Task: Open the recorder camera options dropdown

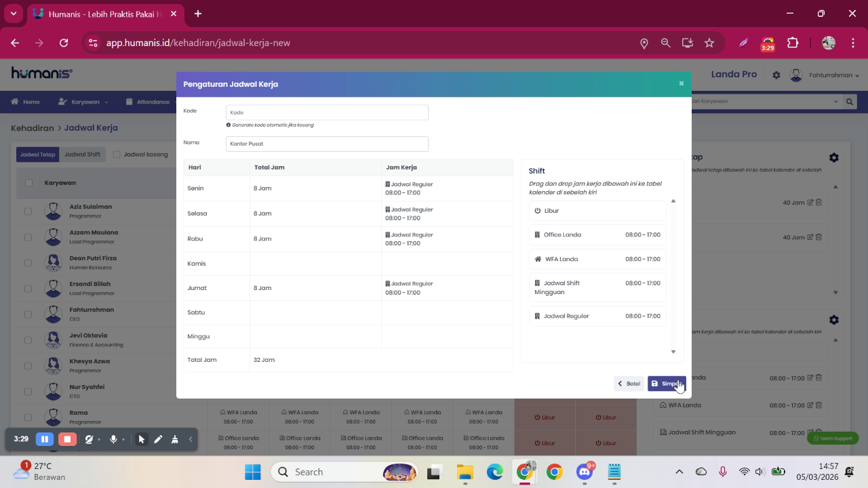Action: coord(99,440)
